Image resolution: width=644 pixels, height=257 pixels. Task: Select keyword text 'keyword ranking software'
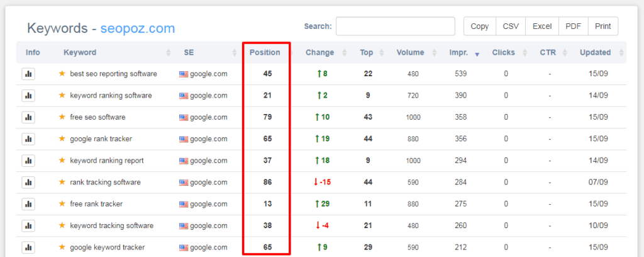[111, 95]
